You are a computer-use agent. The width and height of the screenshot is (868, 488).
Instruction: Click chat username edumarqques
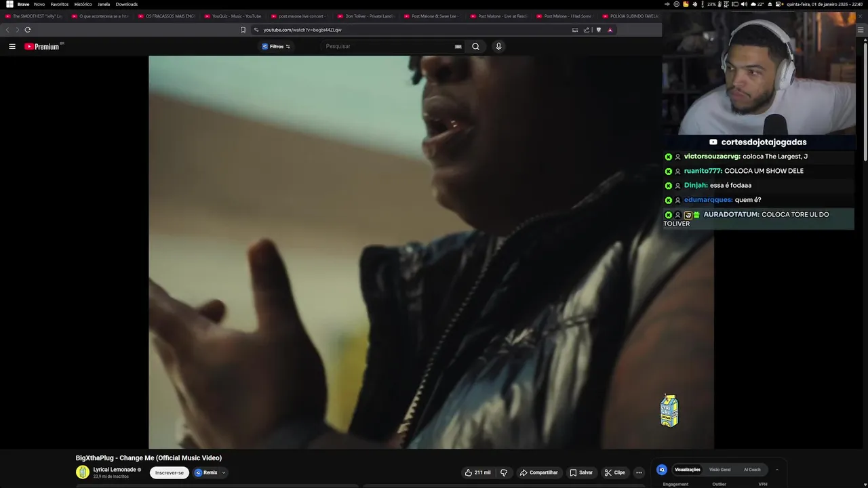[709, 200]
